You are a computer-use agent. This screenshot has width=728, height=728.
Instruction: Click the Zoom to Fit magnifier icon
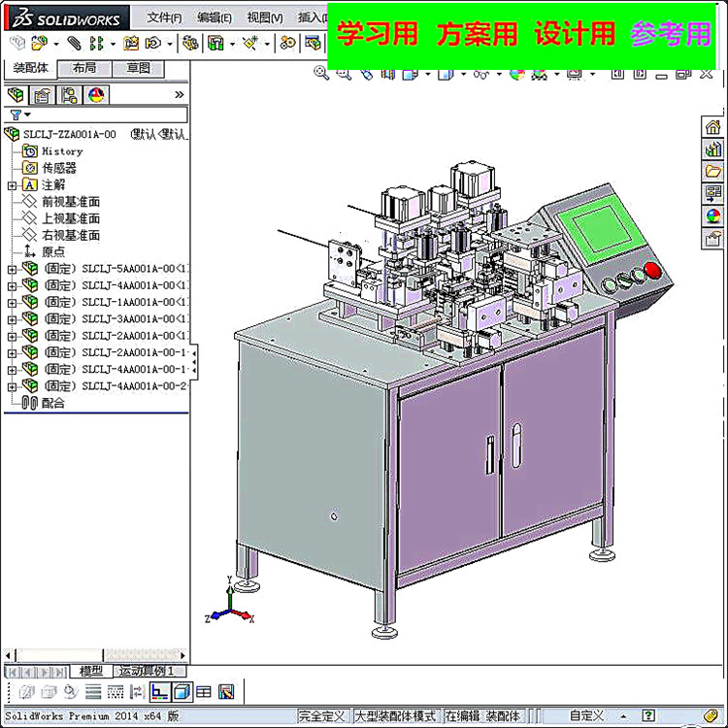[321, 73]
